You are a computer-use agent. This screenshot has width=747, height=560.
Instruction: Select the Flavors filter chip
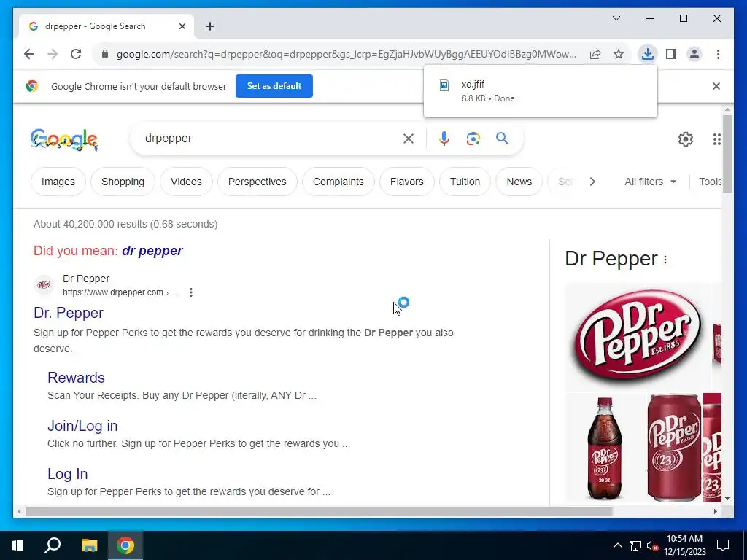click(407, 182)
